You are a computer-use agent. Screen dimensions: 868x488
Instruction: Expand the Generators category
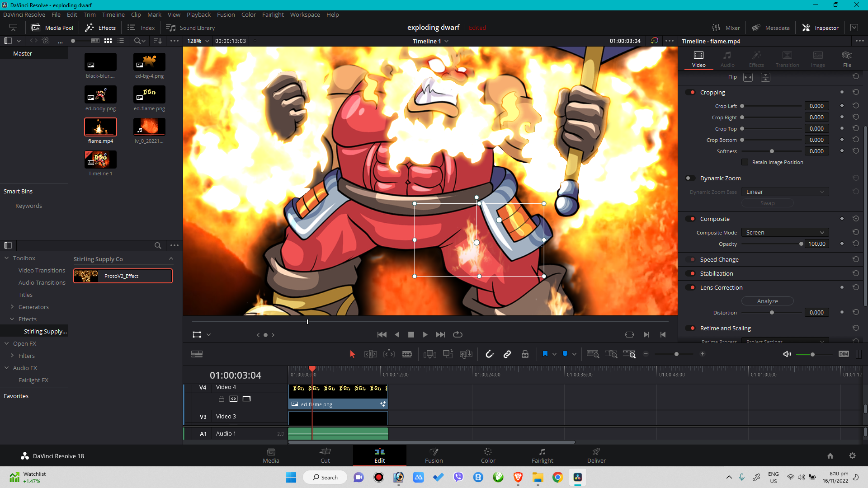12,307
